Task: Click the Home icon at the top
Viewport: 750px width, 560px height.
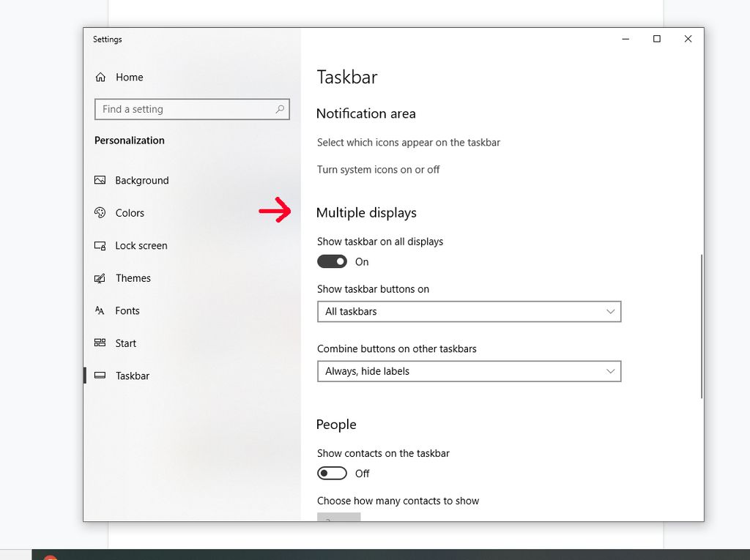Action: click(x=100, y=77)
